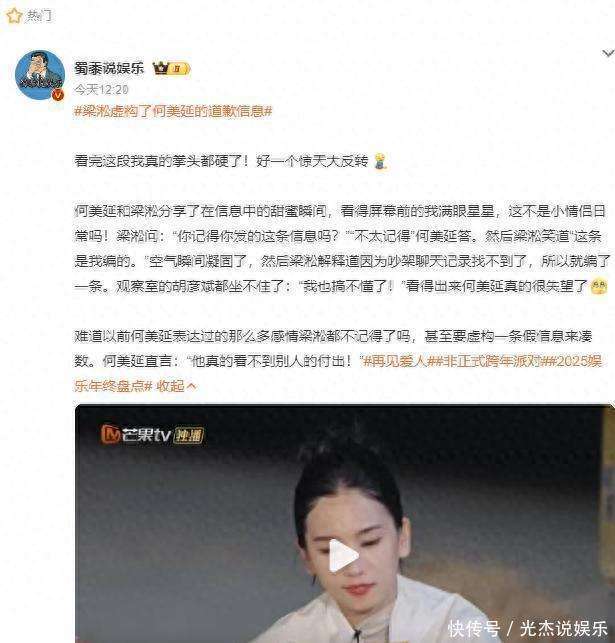Viewport: 615px width, 643px height.
Task: Click the 快传号 watermark text
Action: tap(474, 628)
